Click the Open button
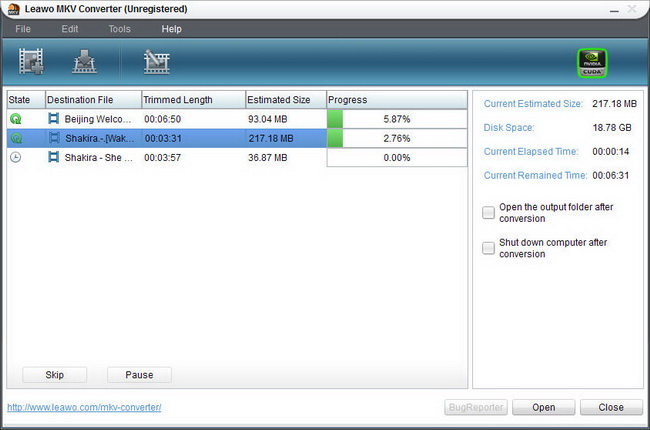Image resolution: width=650 pixels, height=430 pixels. tap(543, 407)
